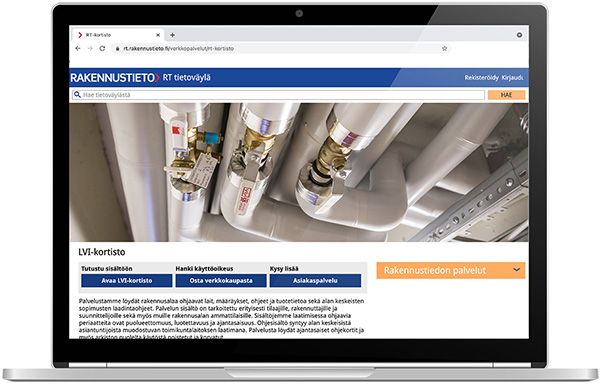Click the Rakennustieto logo
The height and width of the screenshot is (384, 600).
pos(114,78)
